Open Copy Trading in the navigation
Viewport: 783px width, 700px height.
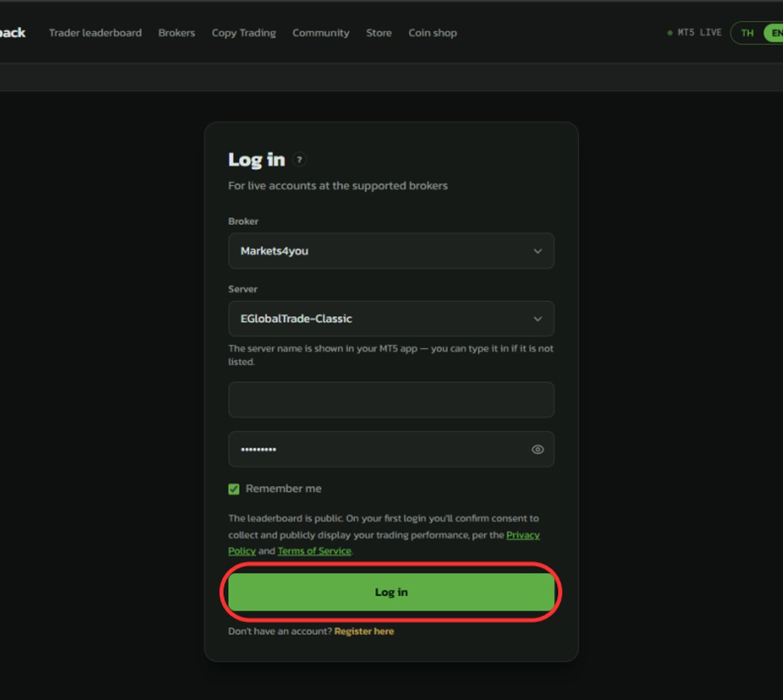pyautogui.click(x=243, y=33)
